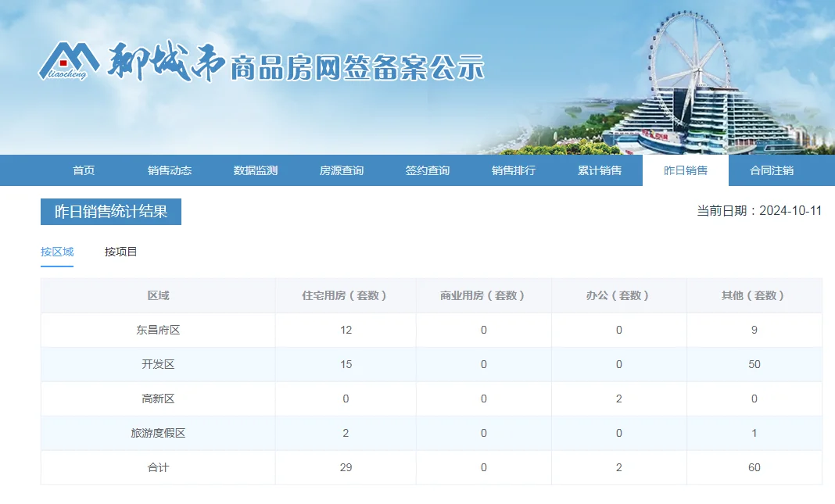Click the site title 商品房网签备案公示
Screen dimensions: 835x504
click(357, 69)
